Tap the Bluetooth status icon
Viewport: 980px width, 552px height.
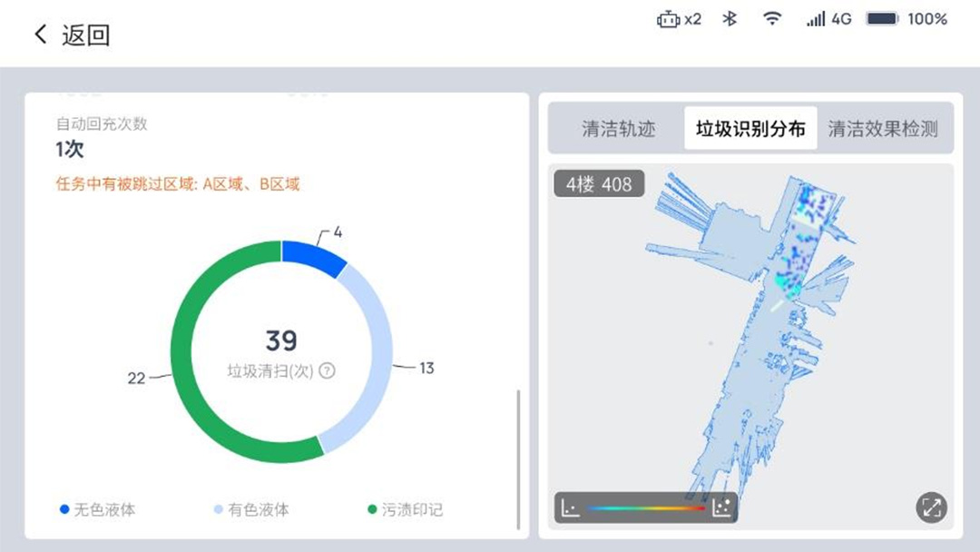pyautogui.click(x=730, y=19)
